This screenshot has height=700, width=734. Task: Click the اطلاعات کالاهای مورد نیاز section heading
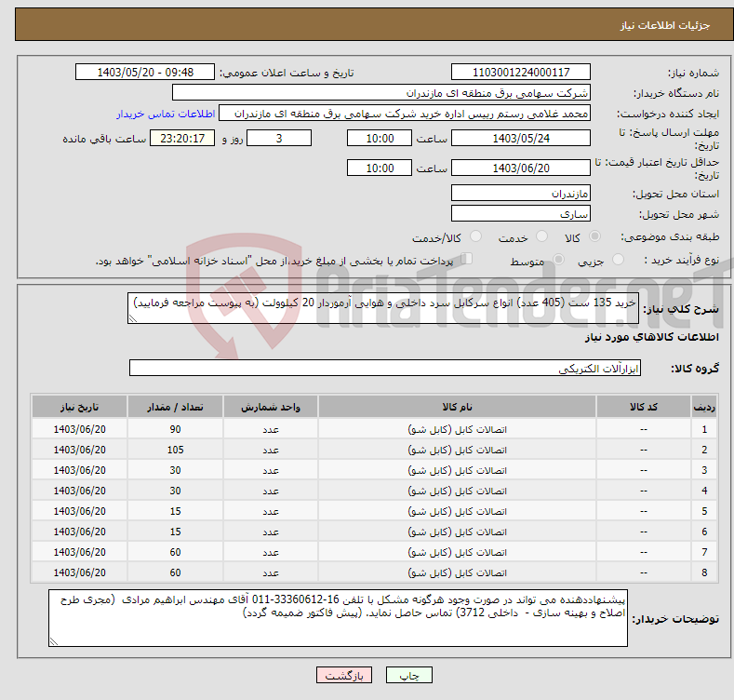click(x=651, y=337)
